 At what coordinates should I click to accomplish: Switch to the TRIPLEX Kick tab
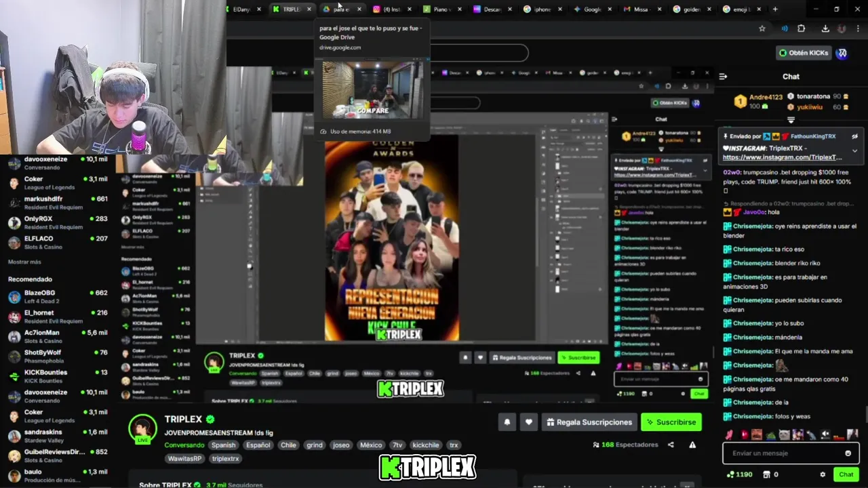(x=291, y=9)
